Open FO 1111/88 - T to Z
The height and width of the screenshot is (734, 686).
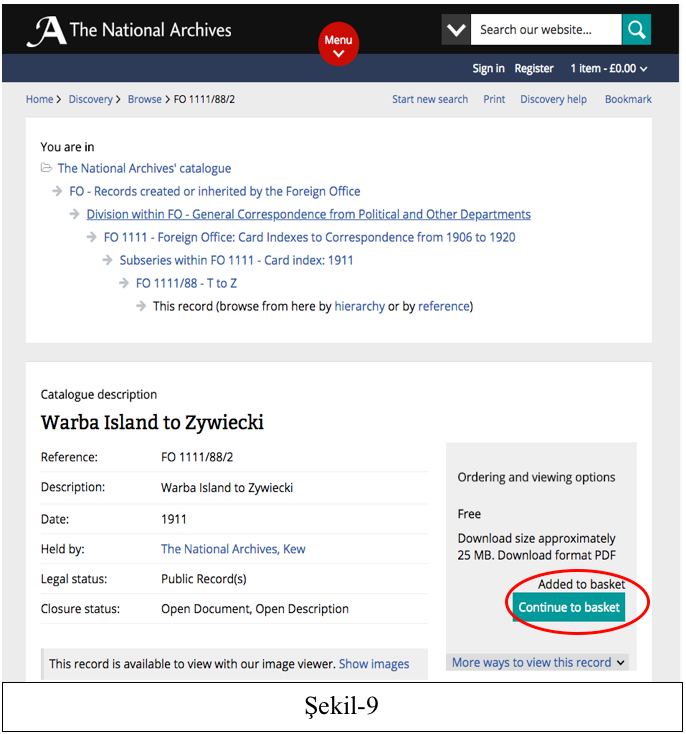[x=186, y=283]
